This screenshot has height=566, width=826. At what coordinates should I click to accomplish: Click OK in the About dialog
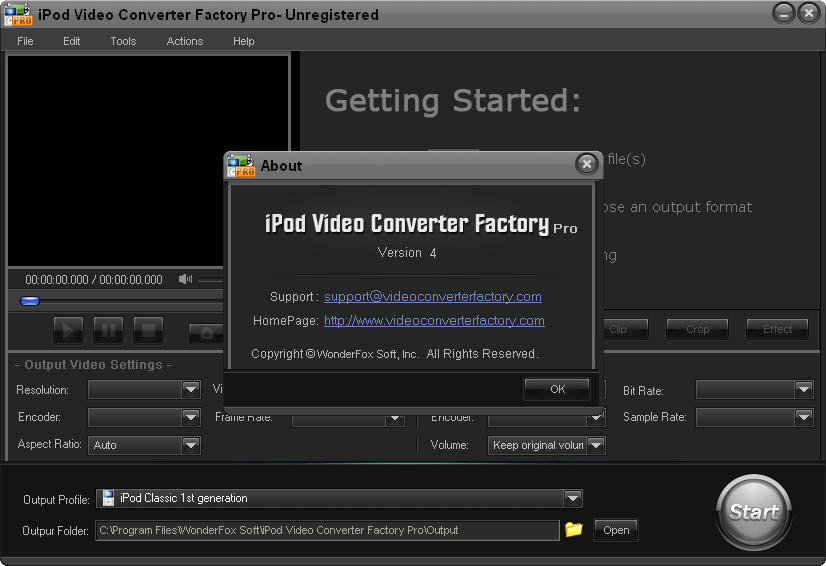(x=557, y=389)
